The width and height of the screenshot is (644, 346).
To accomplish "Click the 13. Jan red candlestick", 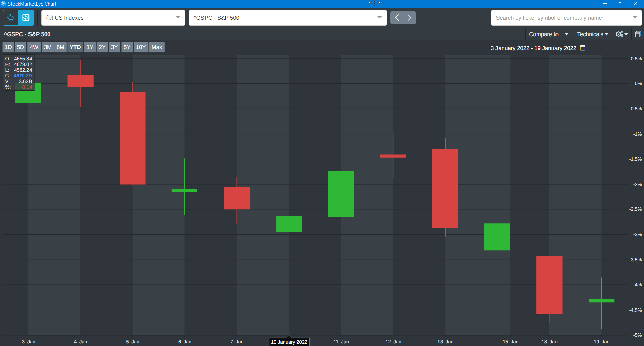I will pyautogui.click(x=445, y=189).
